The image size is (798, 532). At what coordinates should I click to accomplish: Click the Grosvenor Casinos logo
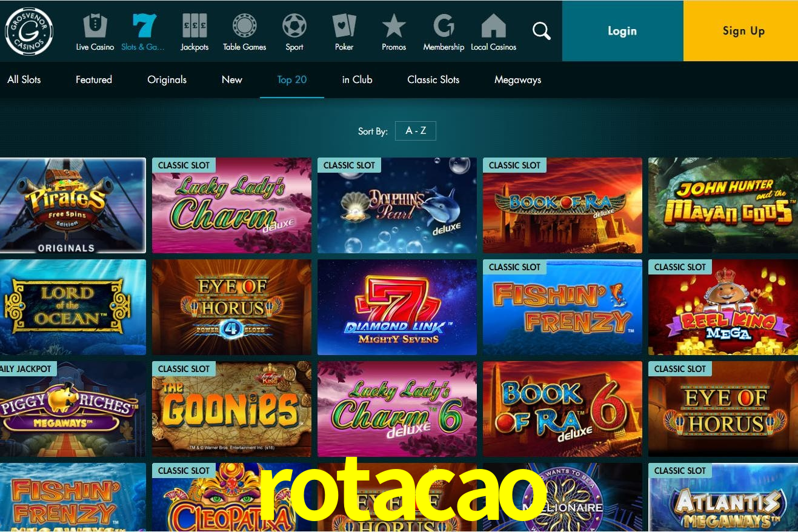tap(29, 31)
